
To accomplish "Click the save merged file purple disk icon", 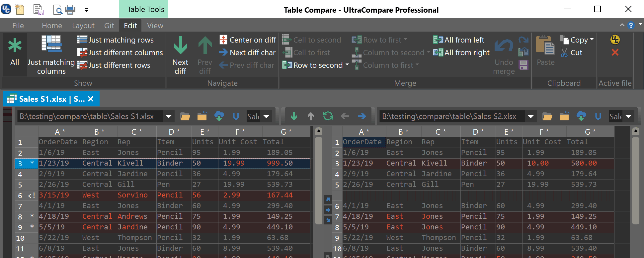I will [523, 65].
